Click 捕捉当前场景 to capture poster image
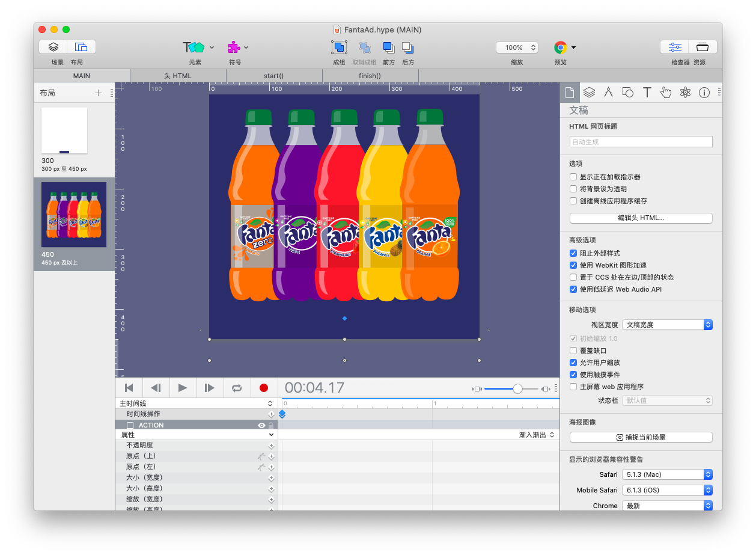 pos(641,437)
